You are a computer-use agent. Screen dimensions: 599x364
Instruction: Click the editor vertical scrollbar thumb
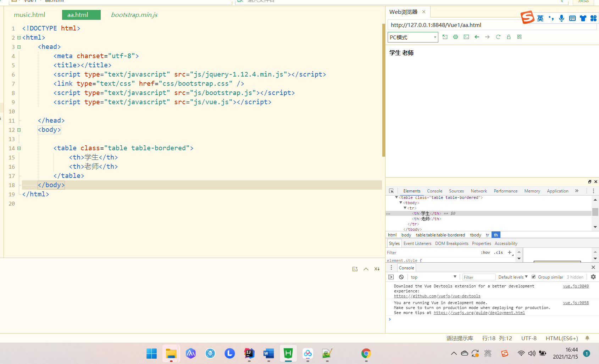coord(384,90)
